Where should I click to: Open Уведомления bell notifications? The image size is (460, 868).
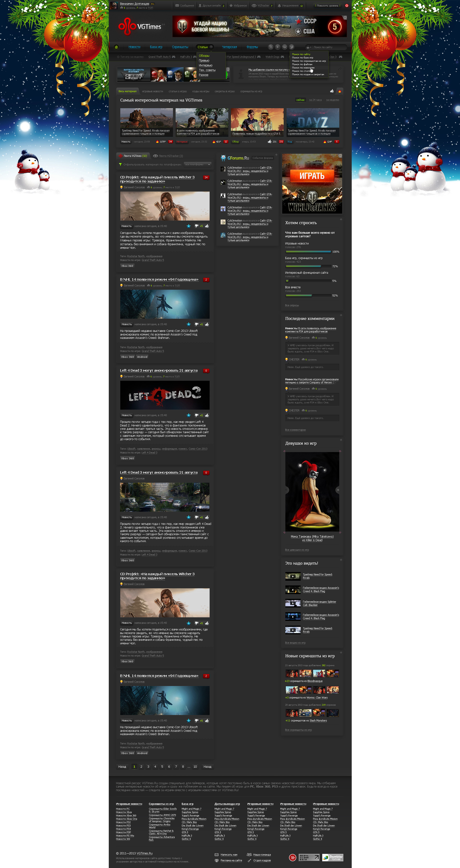pos(290,6)
